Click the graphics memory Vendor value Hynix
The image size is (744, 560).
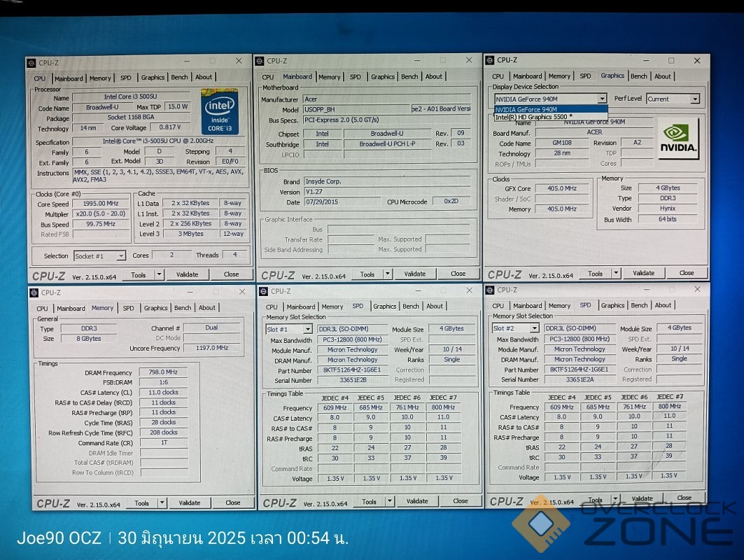pos(667,209)
